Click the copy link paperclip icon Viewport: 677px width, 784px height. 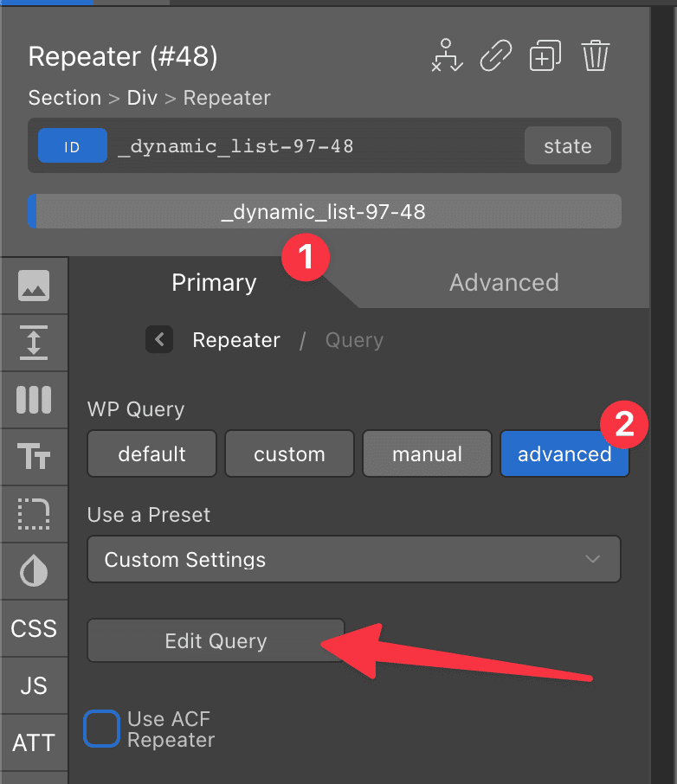pyautogui.click(x=495, y=55)
